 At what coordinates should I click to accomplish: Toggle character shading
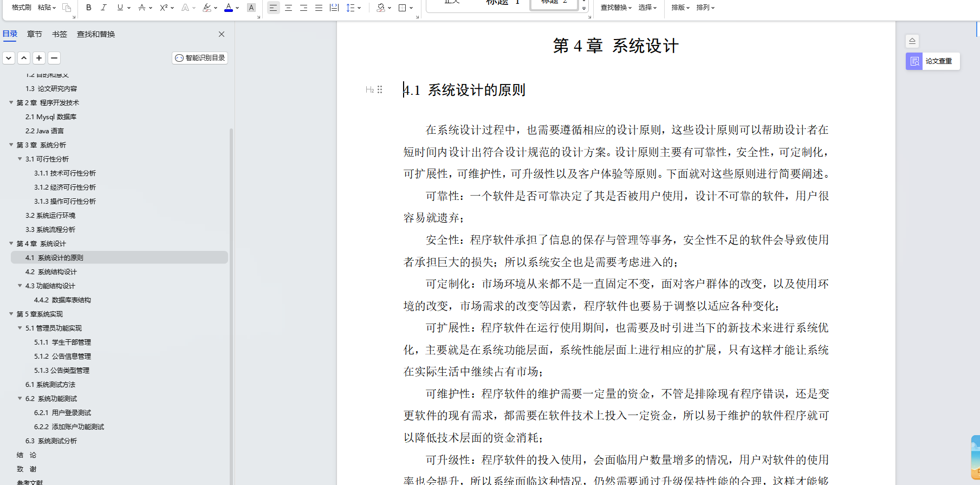pyautogui.click(x=251, y=8)
